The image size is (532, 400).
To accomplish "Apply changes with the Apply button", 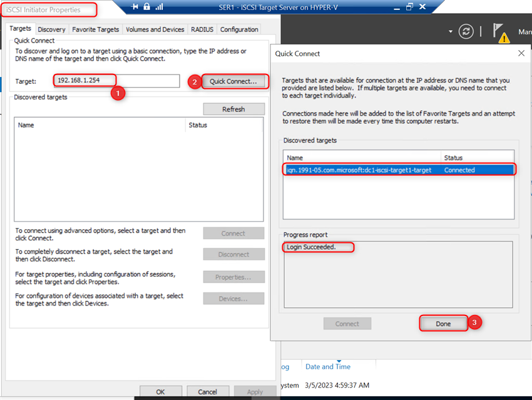I will [255, 391].
